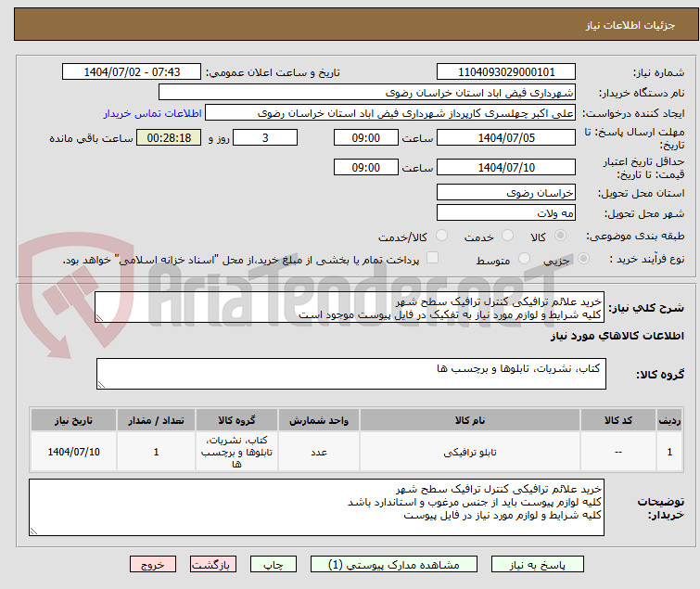Screen dimensions: 700x589
Task: Click the چاپ print button
Action: tap(274, 565)
